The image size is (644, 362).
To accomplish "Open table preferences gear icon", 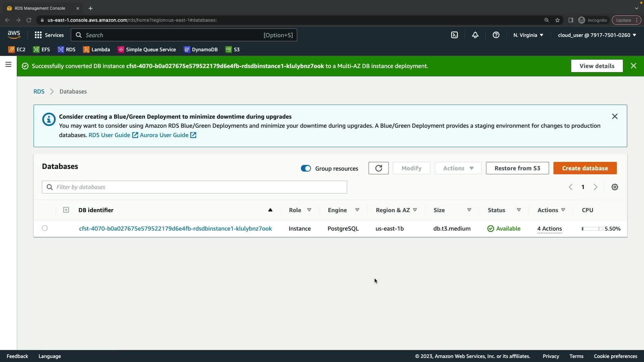I will tap(614, 187).
